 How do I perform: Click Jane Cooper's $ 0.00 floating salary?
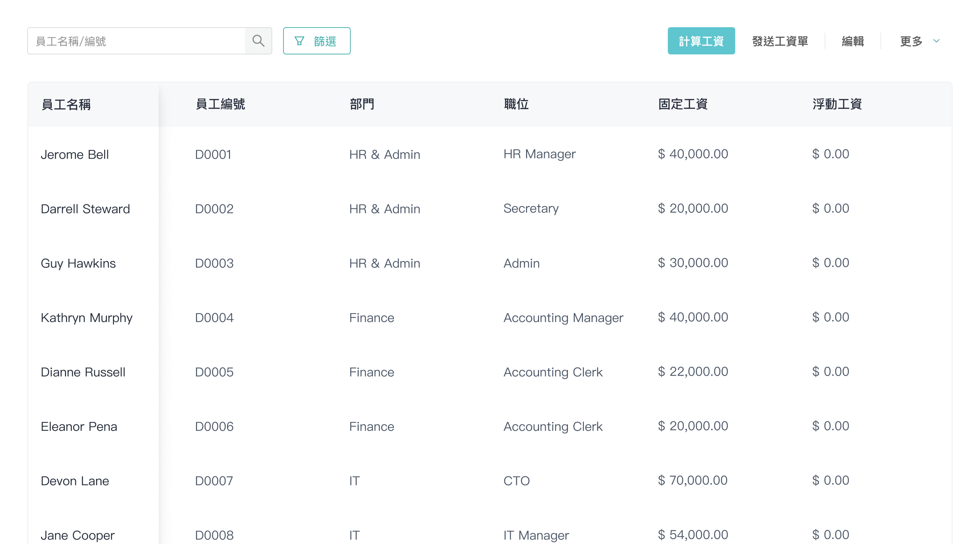point(831,534)
